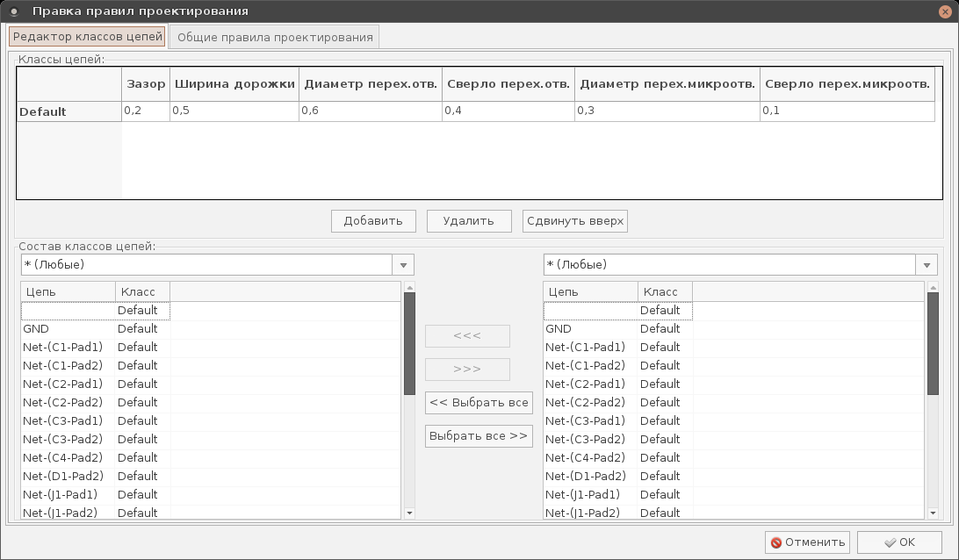The image size is (959, 560).
Task: Cancel with the Отменить button
Action: pyautogui.click(x=809, y=542)
